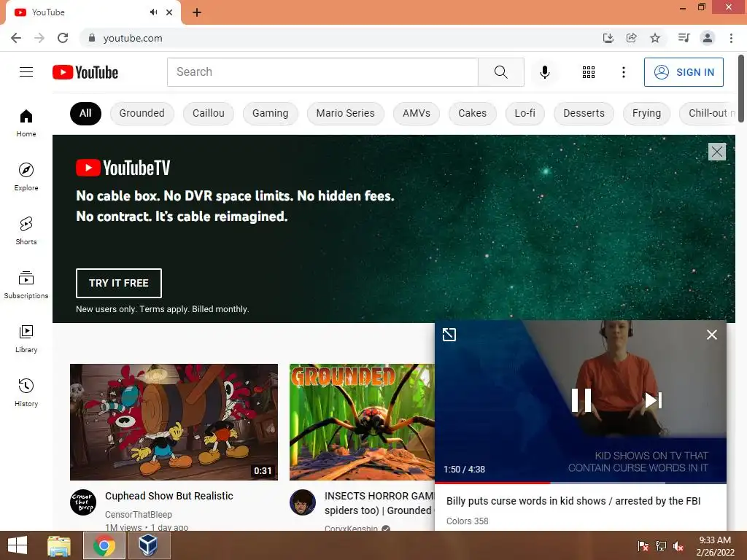Open Explore in sidebar
Image resolution: width=747 pixels, height=560 pixels.
[26, 176]
